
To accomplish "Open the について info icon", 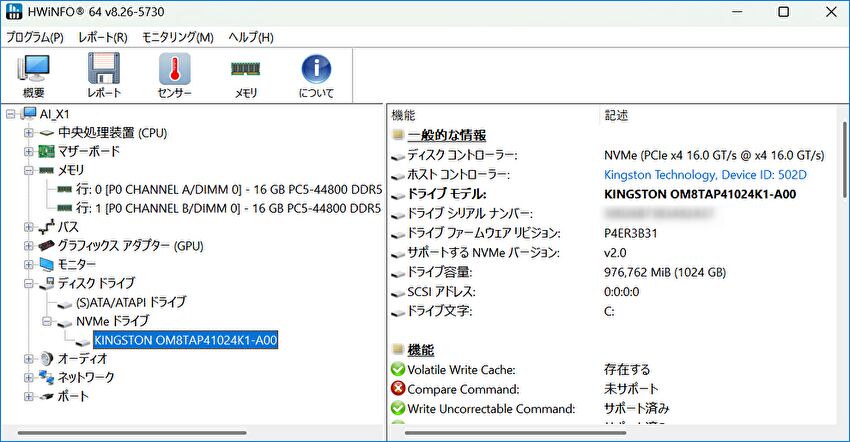I will tap(316, 69).
